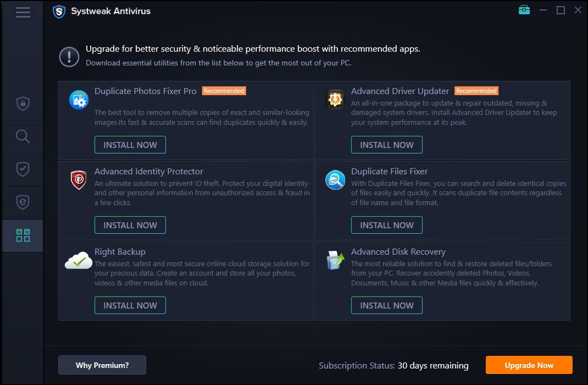Install Duplicate Photos Fixer Pro now
The height and width of the screenshot is (385, 588).
[x=130, y=145]
